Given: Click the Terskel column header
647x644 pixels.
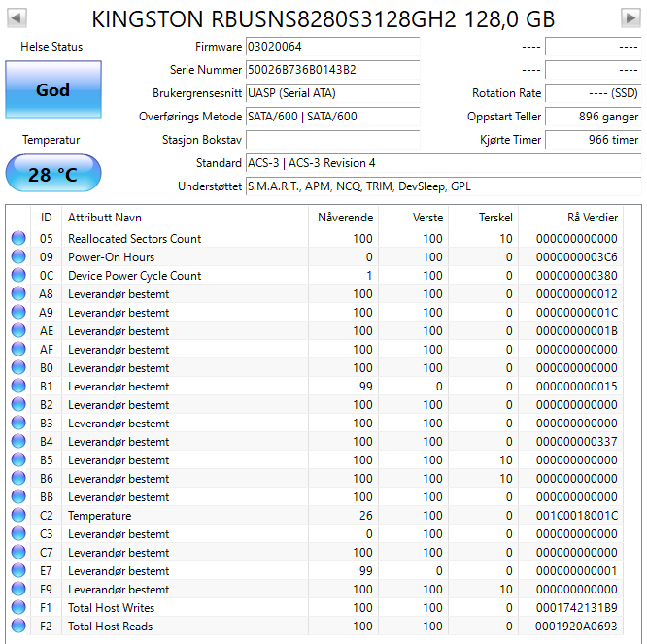Looking at the screenshot, I should [494, 218].
